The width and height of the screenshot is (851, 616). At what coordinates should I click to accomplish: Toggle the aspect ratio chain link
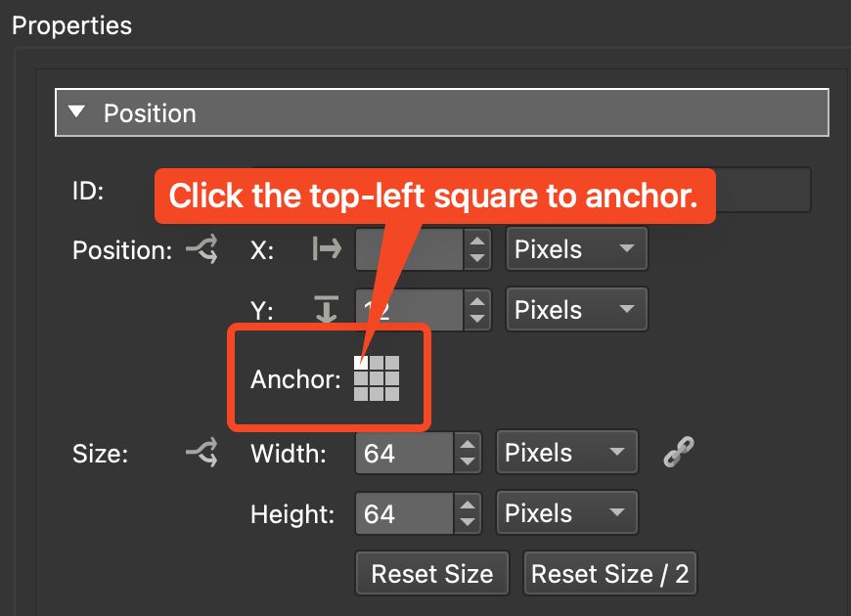click(x=678, y=453)
